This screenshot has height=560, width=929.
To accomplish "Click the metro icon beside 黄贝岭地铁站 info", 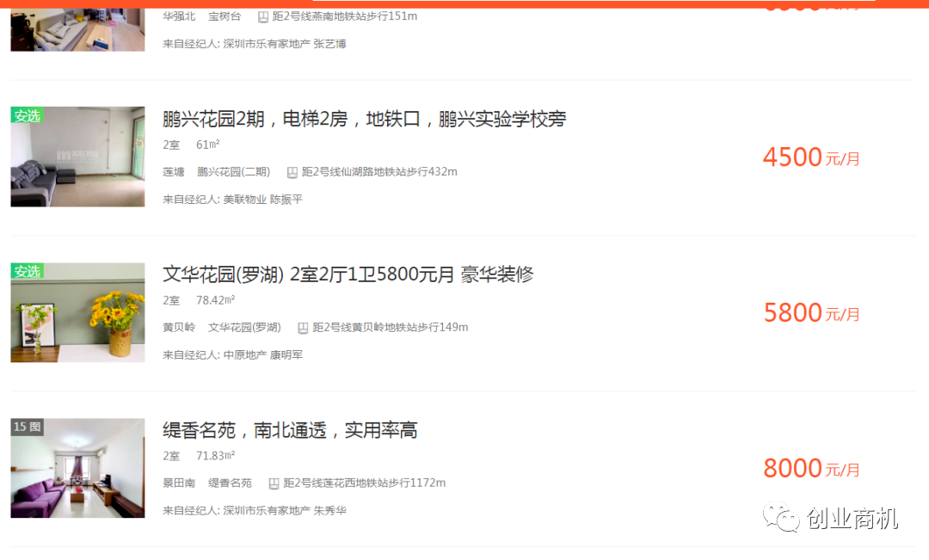I will coord(305,328).
